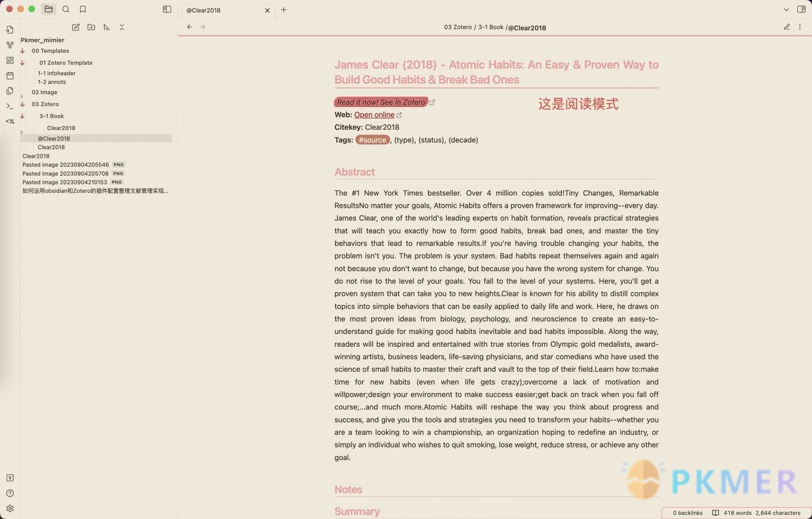
Task: Open the note's more options menu
Action: [800, 27]
